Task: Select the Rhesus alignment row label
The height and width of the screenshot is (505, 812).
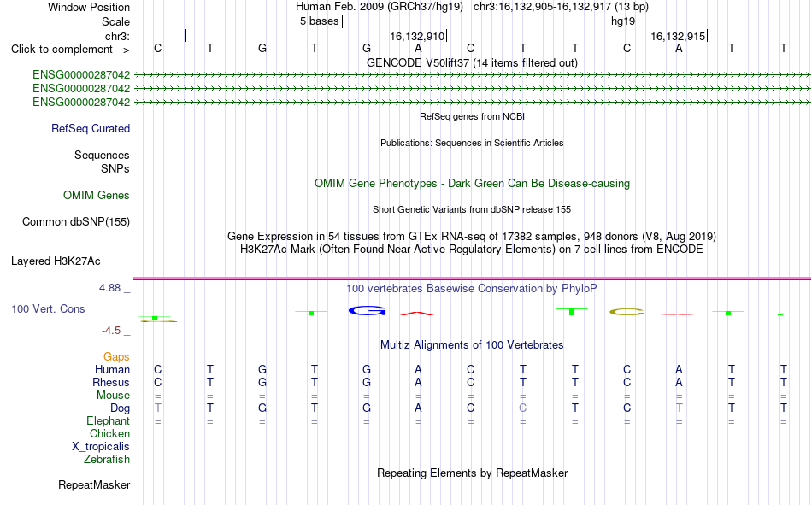Action: click(111, 382)
